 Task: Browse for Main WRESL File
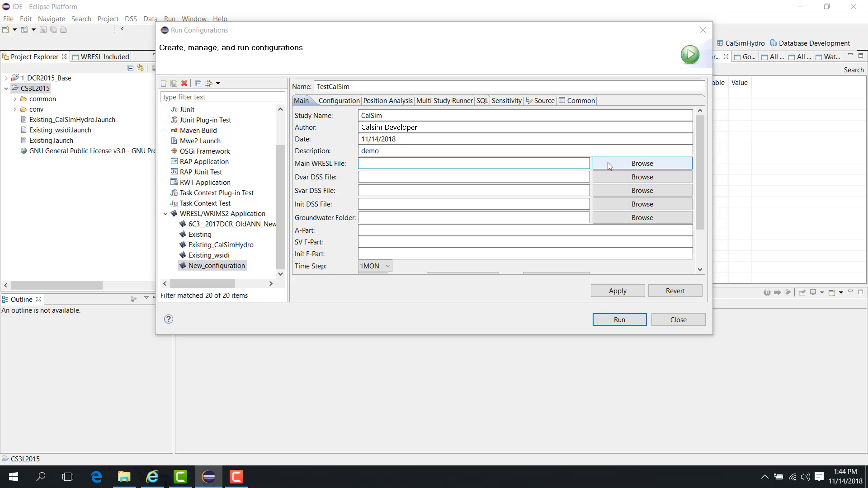point(642,163)
